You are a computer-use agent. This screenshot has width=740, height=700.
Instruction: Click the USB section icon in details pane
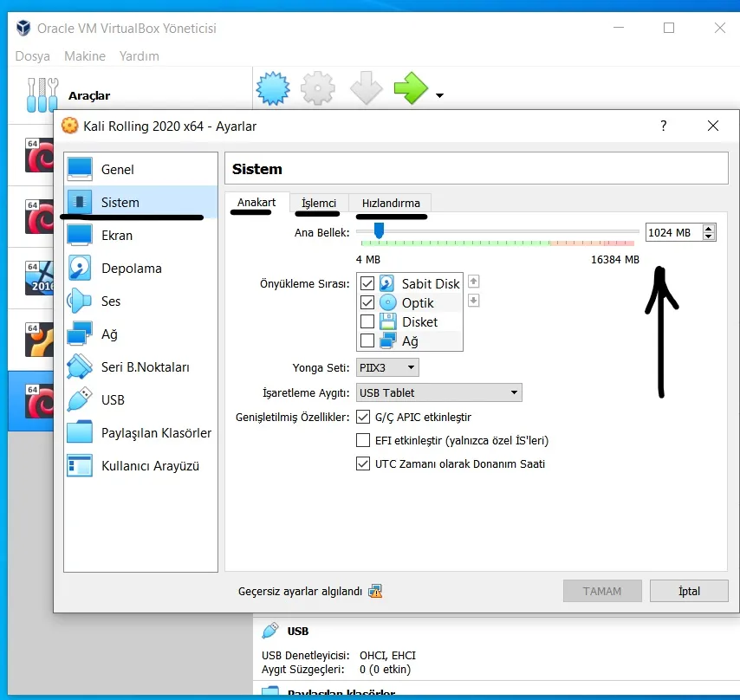tap(270, 631)
